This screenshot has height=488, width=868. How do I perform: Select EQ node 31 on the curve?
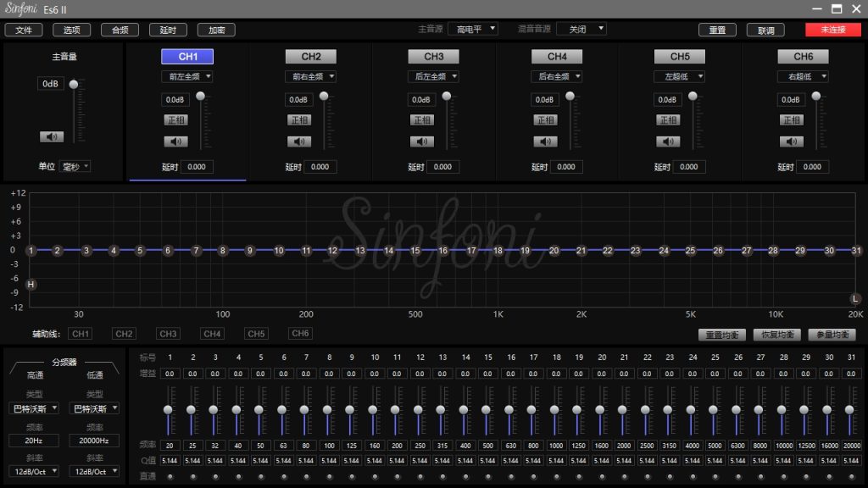click(856, 251)
